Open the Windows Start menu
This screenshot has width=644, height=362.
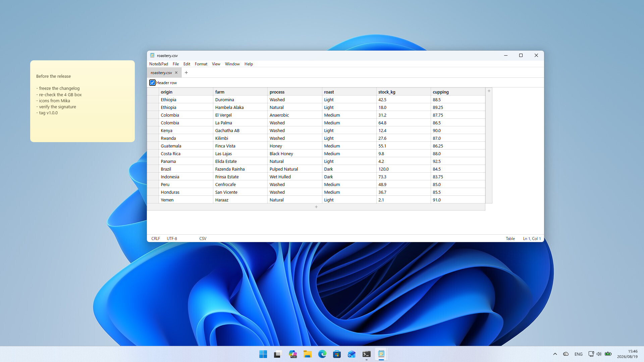point(263,354)
